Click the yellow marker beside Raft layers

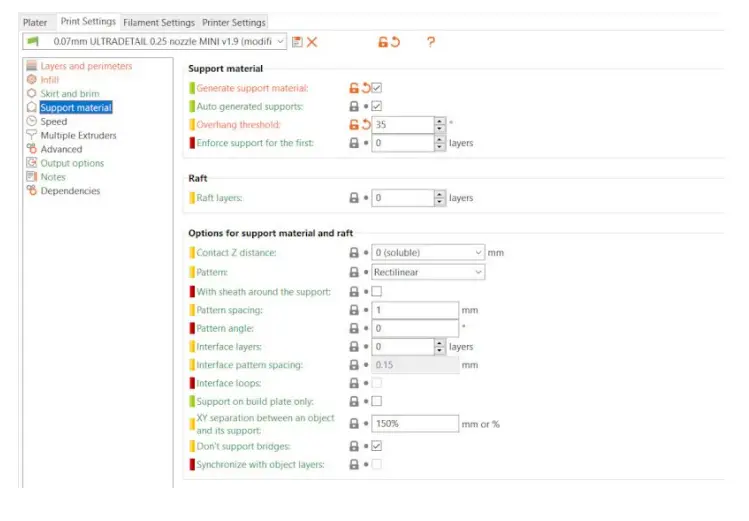pyautogui.click(x=192, y=198)
